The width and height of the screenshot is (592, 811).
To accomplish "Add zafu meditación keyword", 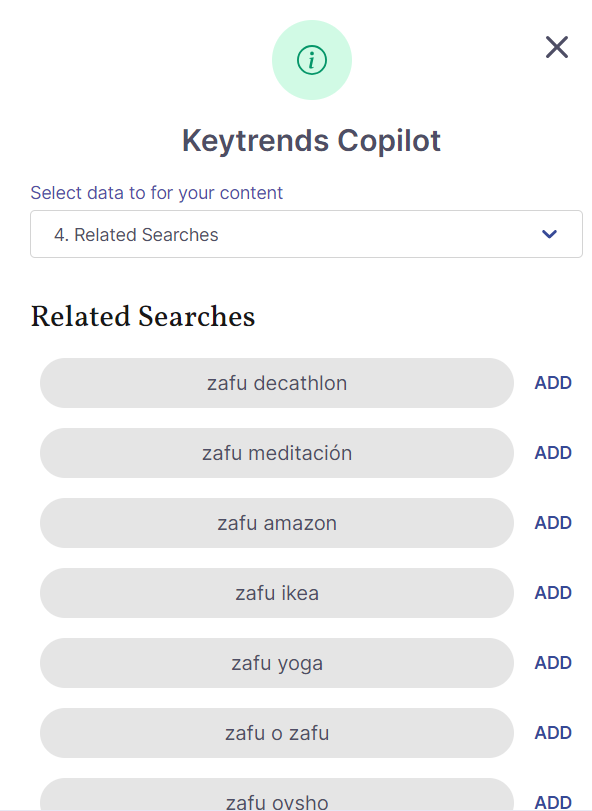I will tap(553, 453).
